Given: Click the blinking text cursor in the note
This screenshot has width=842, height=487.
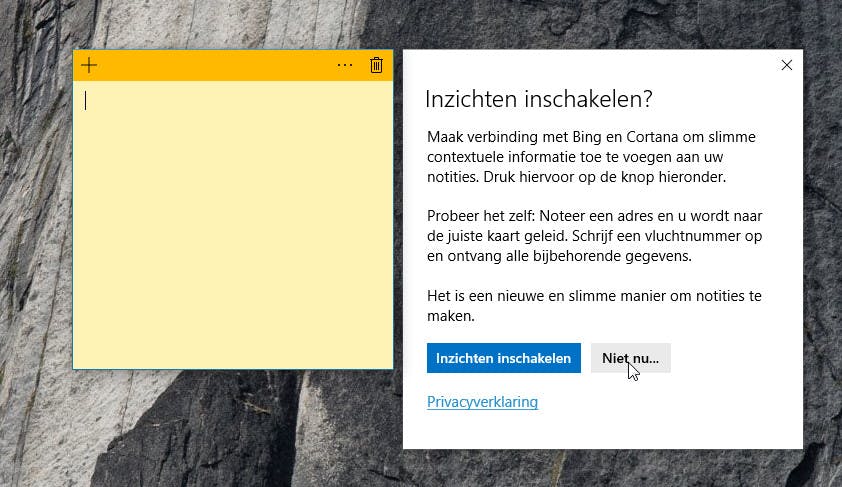Looking at the screenshot, I should (x=86, y=100).
